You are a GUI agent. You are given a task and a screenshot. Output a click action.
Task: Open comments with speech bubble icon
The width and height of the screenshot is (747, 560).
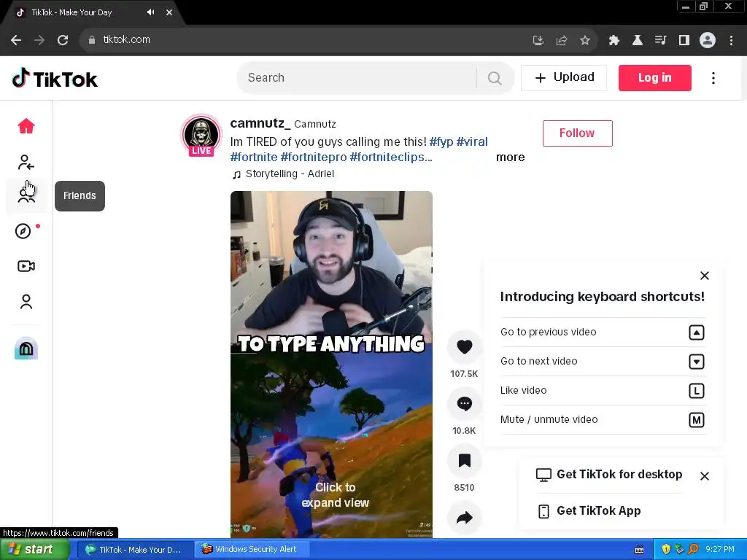(x=465, y=404)
